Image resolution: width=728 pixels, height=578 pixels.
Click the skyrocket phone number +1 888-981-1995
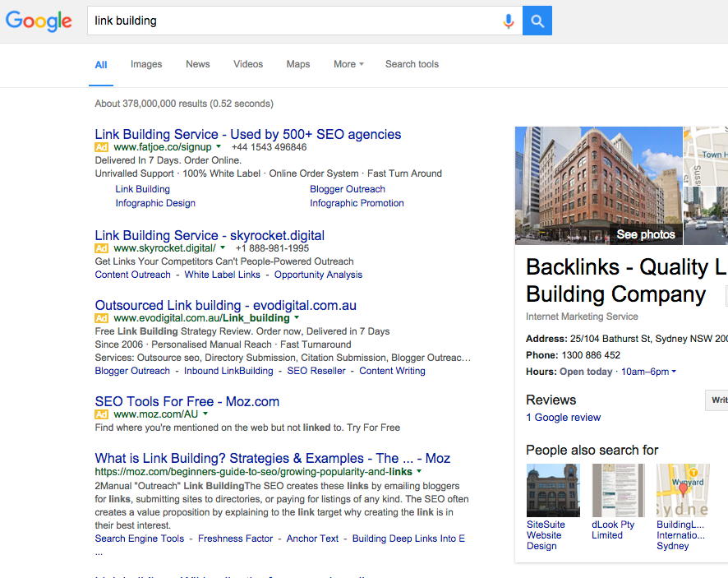(272, 248)
